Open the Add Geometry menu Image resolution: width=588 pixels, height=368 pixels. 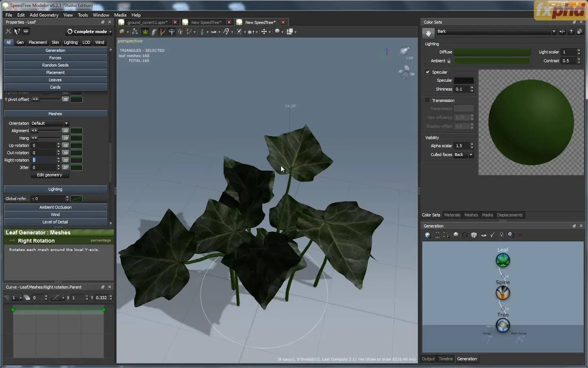coord(44,15)
